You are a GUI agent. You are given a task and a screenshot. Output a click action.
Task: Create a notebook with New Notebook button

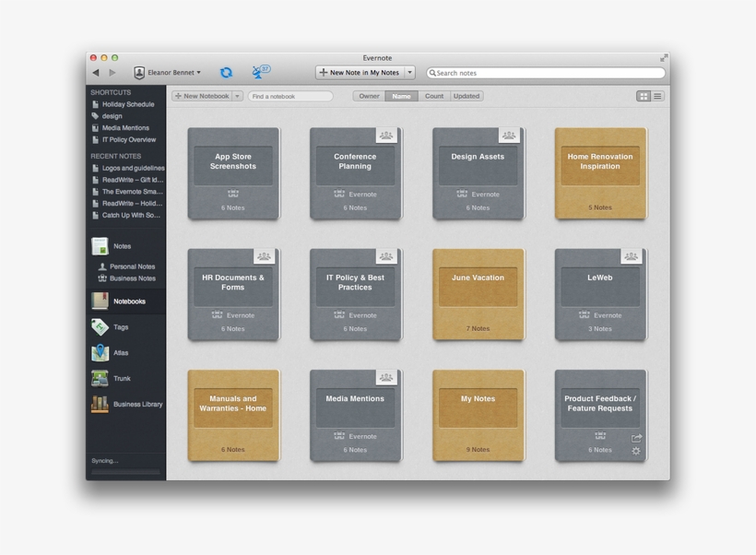click(x=201, y=96)
